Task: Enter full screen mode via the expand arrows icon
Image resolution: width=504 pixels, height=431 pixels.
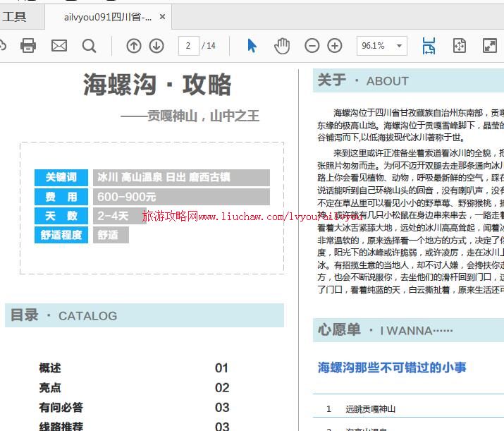Action: (x=490, y=46)
